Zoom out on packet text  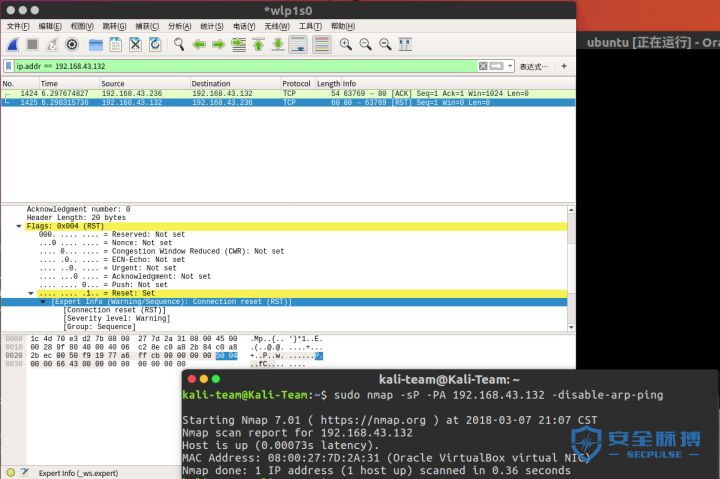pos(366,45)
